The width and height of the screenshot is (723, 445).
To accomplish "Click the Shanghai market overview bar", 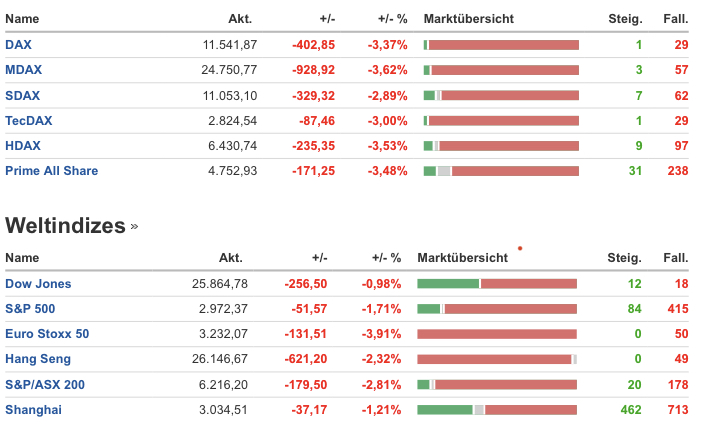I will point(497,409).
